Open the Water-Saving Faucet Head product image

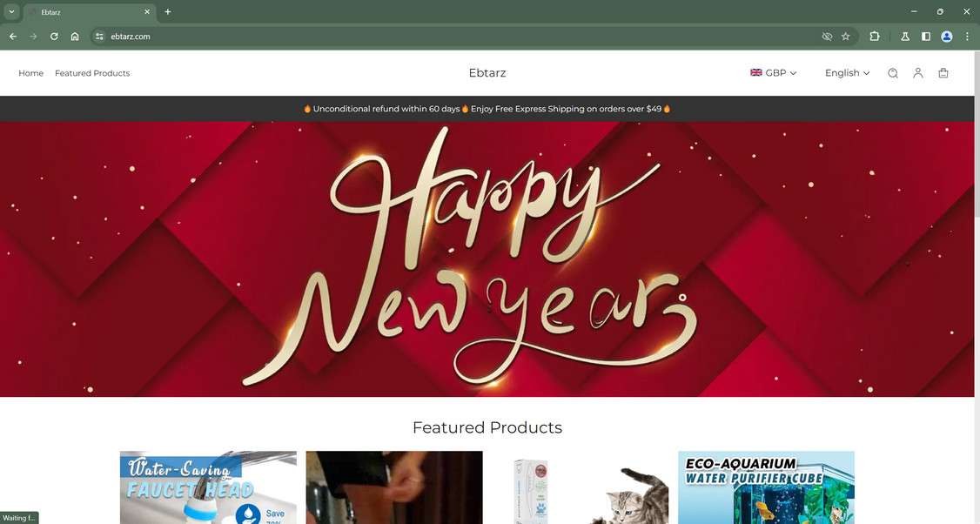tap(208, 487)
